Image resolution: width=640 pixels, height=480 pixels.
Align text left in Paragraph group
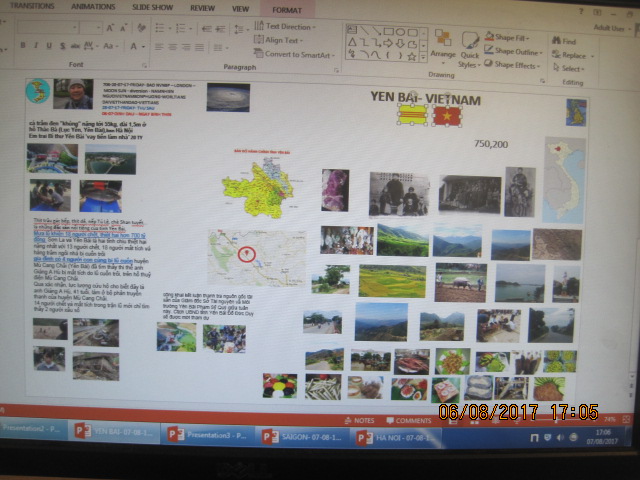point(159,47)
